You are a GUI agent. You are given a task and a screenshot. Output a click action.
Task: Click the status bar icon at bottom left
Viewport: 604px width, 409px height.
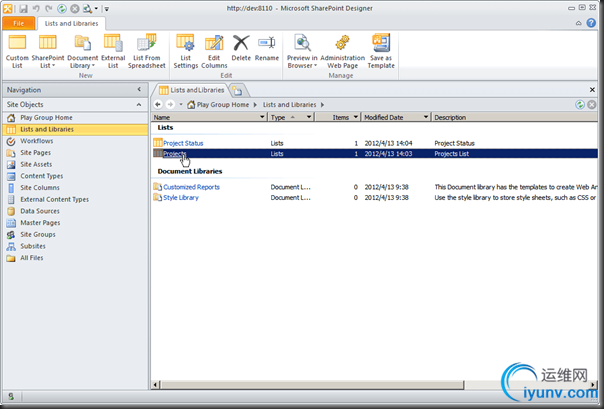(x=11, y=396)
